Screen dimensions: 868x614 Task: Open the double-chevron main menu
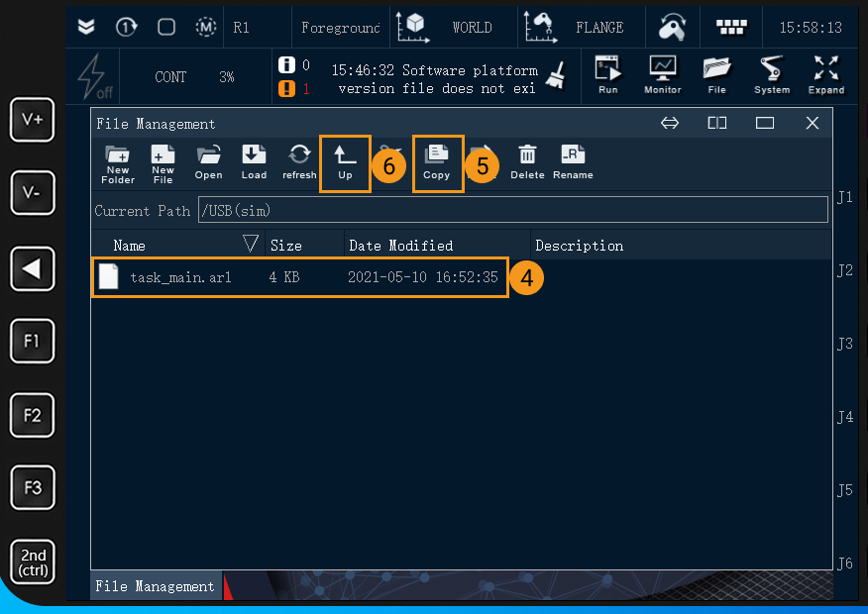86,27
